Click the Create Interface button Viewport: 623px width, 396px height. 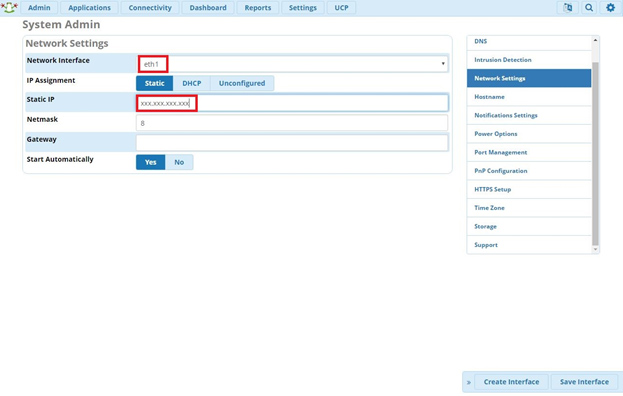[511, 382]
